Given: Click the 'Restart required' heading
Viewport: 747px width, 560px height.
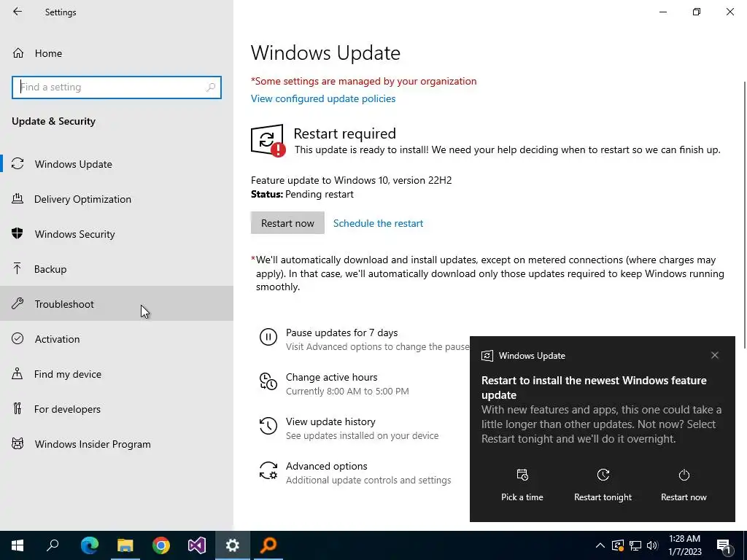Looking at the screenshot, I should click(x=344, y=133).
